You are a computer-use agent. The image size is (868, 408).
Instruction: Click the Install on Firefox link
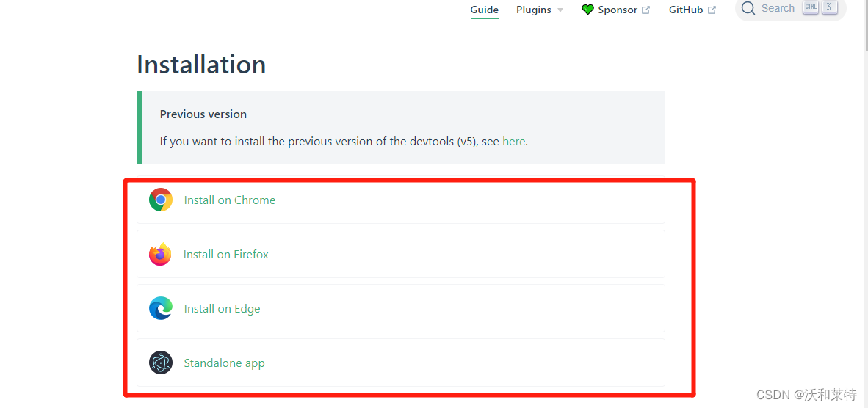point(226,255)
